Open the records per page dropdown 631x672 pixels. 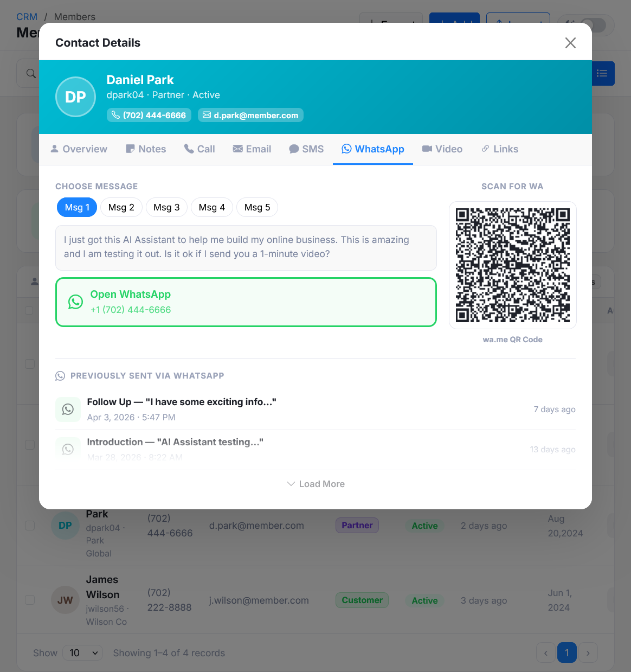83,653
